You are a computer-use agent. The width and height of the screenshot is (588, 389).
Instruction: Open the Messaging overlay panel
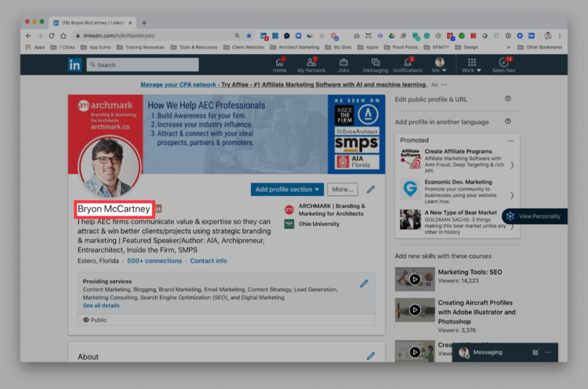pos(488,352)
